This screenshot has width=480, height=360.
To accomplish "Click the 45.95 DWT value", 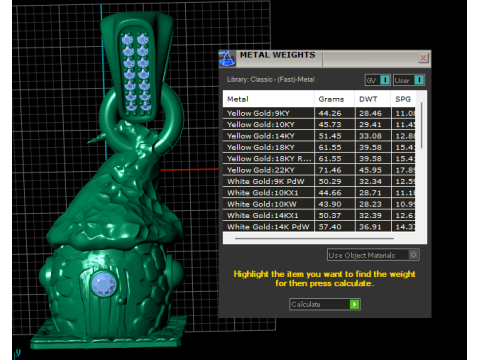I will [x=370, y=170].
